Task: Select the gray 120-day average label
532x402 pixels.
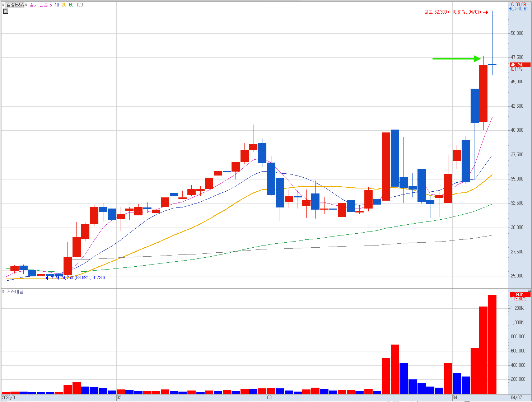Action: 79,5
